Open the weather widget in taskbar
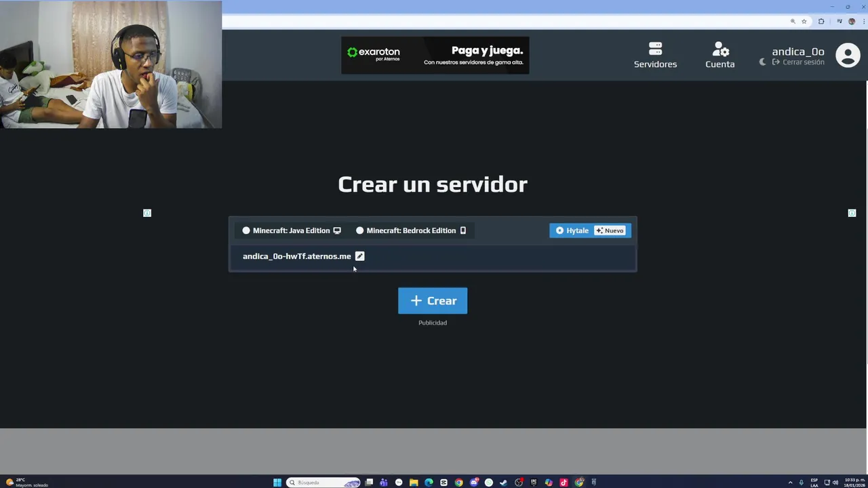Image resolution: width=868 pixels, height=488 pixels. pyautogui.click(x=27, y=483)
